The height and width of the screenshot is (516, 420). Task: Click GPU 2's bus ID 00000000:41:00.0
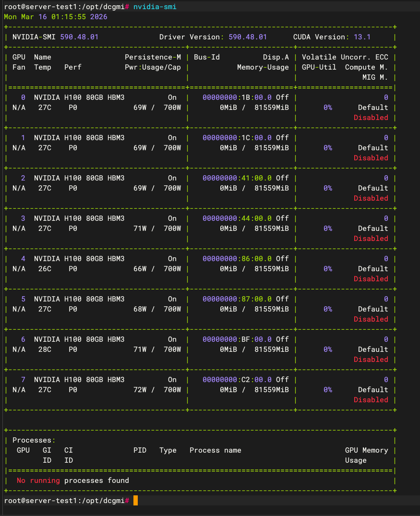(237, 178)
